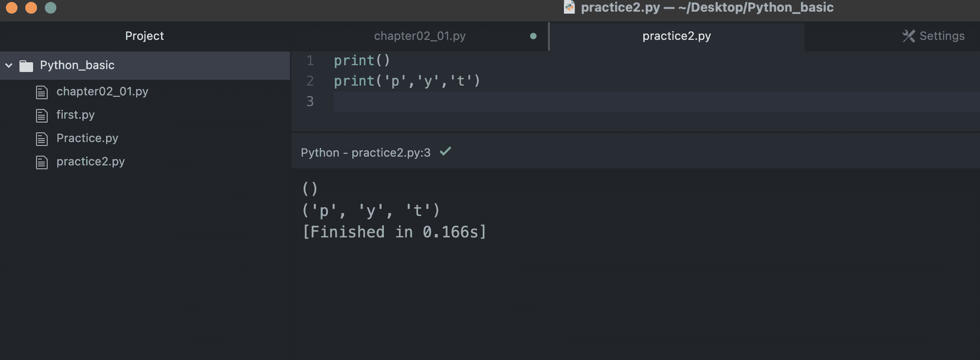Click the first.py file icon
This screenshot has height=360, width=980.
click(x=42, y=115)
